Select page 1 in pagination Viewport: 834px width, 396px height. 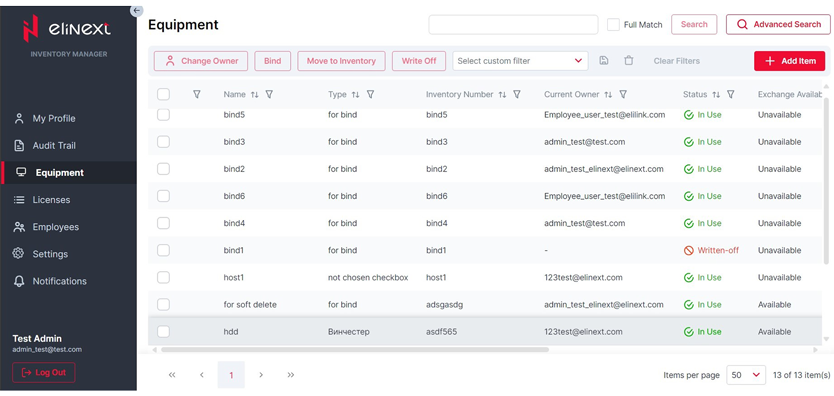pyautogui.click(x=231, y=375)
